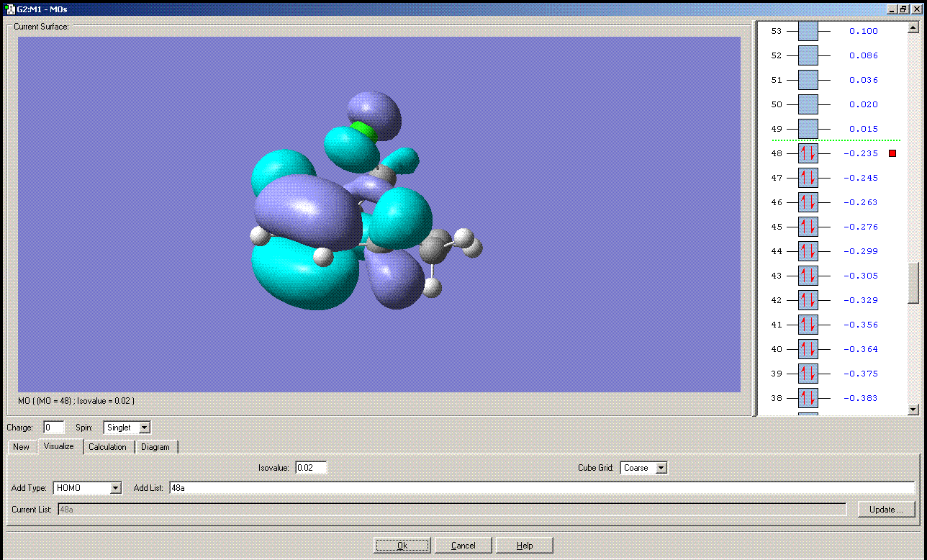
Task: Select the occupied orbital 38 box
Action: click(x=808, y=398)
